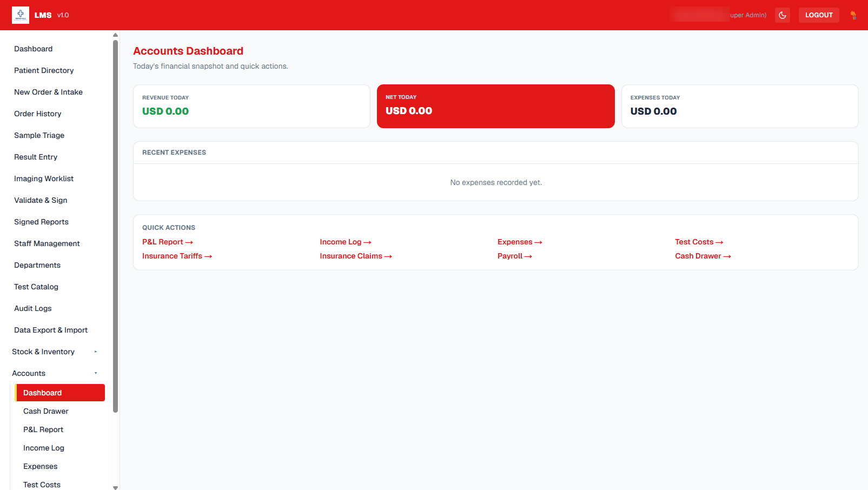Open P&L Report in the sidebar submenu

pyautogui.click(x=43, y=429)
